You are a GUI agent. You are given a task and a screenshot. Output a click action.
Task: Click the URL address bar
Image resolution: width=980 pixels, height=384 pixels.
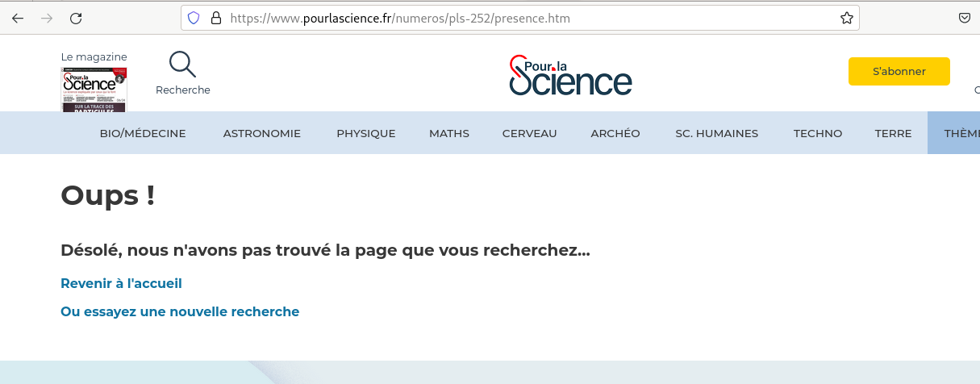520,18
